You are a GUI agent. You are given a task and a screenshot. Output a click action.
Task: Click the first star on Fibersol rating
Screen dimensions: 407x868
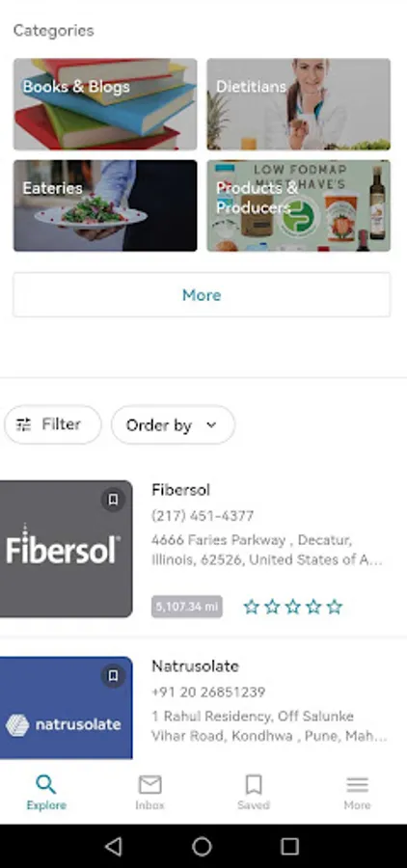252,608
